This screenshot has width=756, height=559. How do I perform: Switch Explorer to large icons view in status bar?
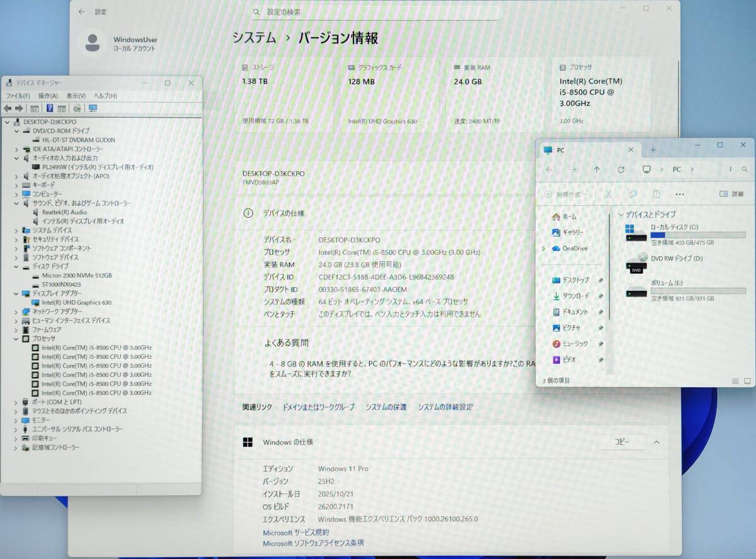[x=747, y=381]
